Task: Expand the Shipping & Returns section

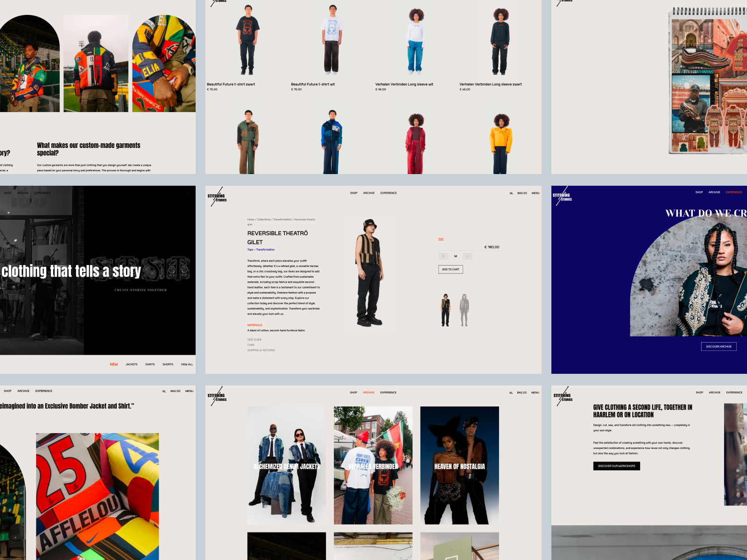Action: 261,350
